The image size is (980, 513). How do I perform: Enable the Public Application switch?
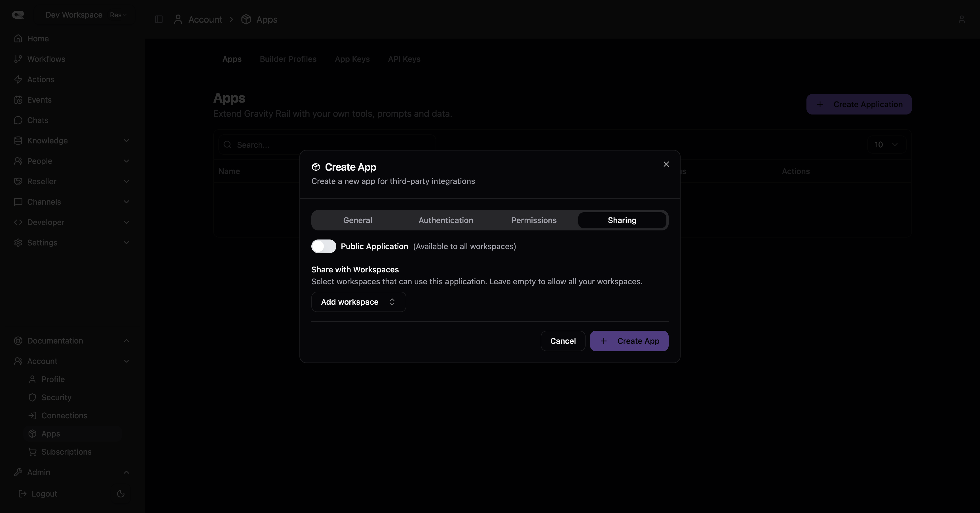324,246
